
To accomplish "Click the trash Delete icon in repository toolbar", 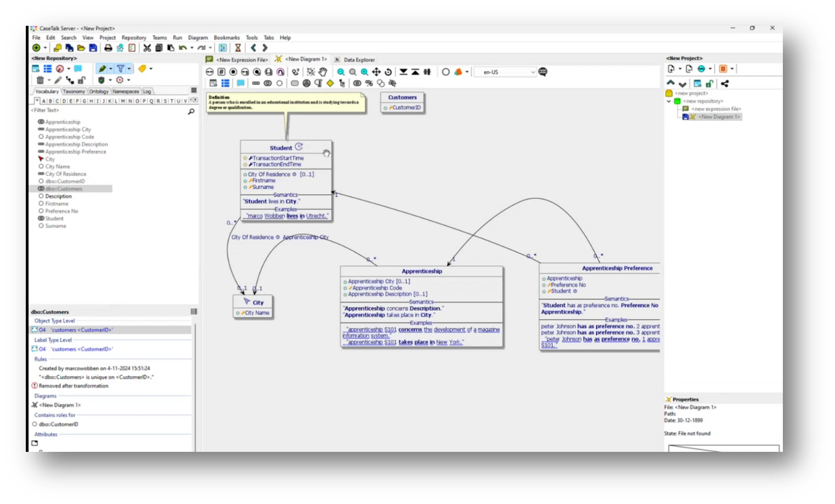I will 40,80.
